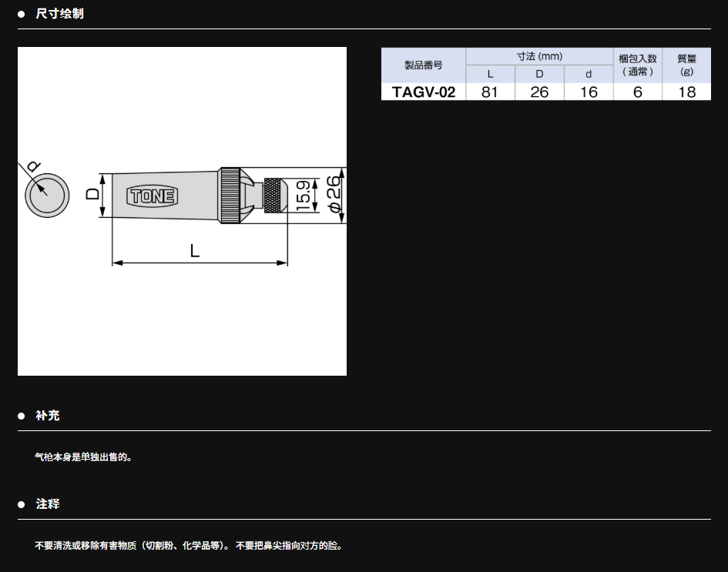Image resolution: width=728 pixels, height=572 pixels.
Task: Click the 補充 section heading 补充
Action: [x=48, y=416]
